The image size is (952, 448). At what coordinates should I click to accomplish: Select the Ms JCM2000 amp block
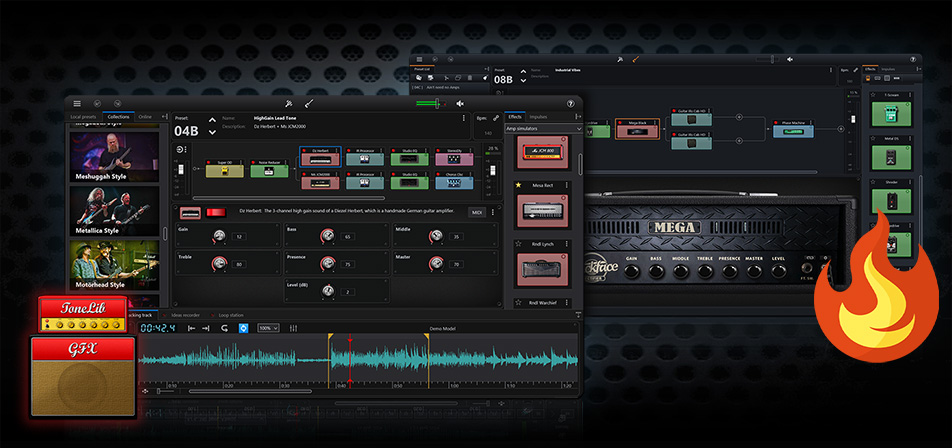[x=320, y=180]
